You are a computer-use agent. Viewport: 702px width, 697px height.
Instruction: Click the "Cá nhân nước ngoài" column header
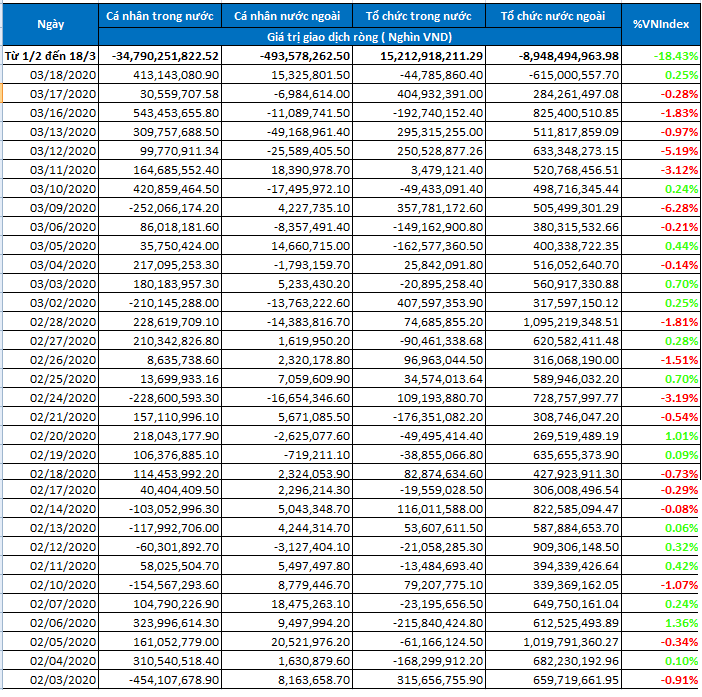coord(290,18)
